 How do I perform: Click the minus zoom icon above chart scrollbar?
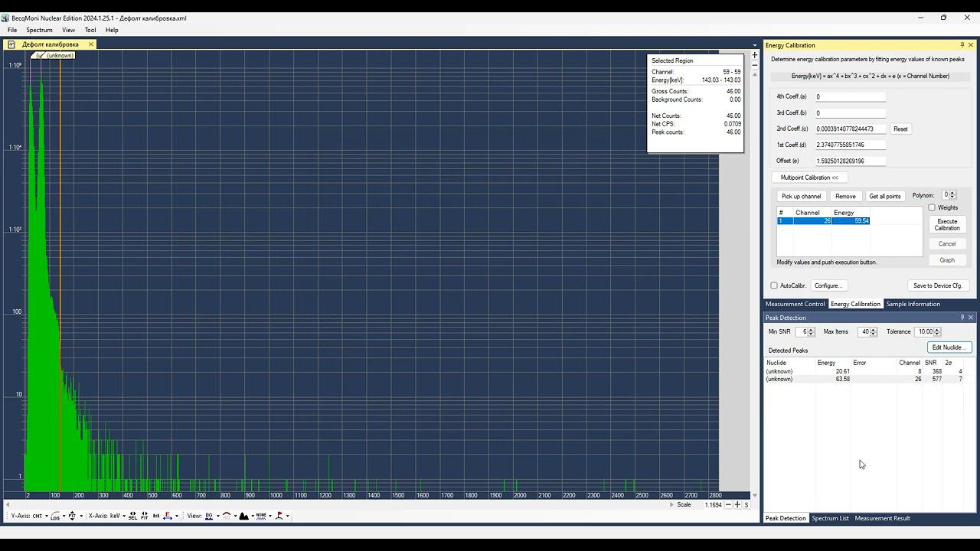pos(754,66)
